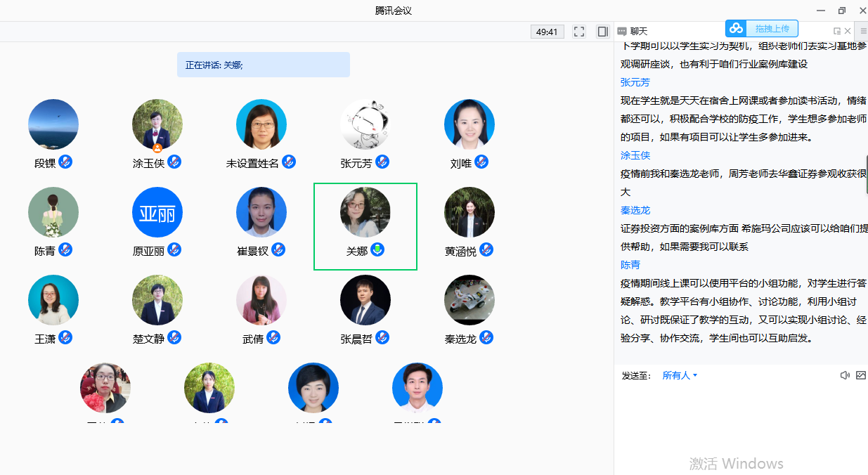This screenshot has height=475, width=868.
Task: Click the 49:41 meeting timer
Action: [547, 32]
